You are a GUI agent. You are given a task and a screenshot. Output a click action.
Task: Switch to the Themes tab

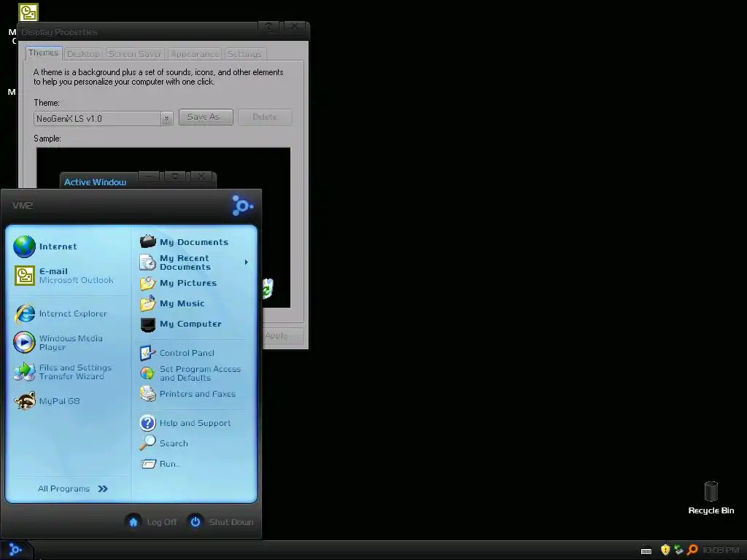[x=43, y=52]
